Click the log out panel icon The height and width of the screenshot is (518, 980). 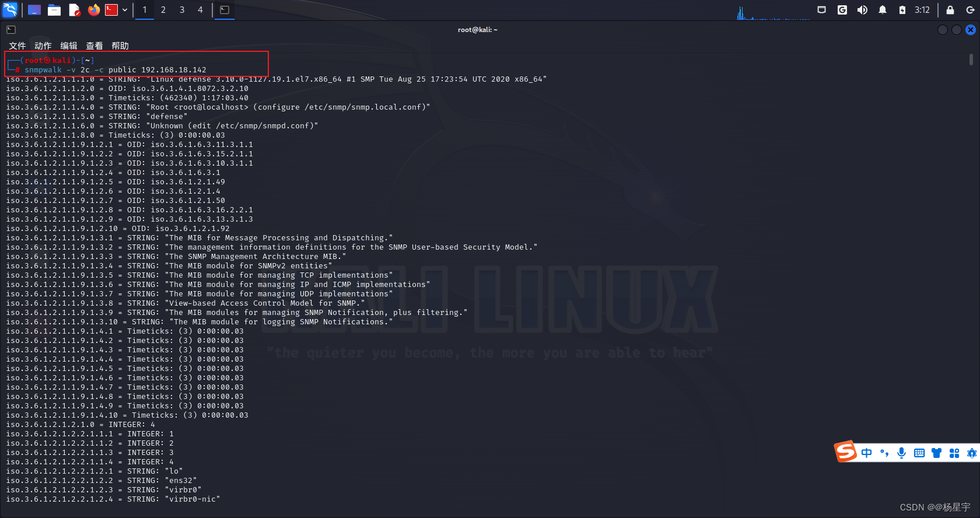coord(970,10)
